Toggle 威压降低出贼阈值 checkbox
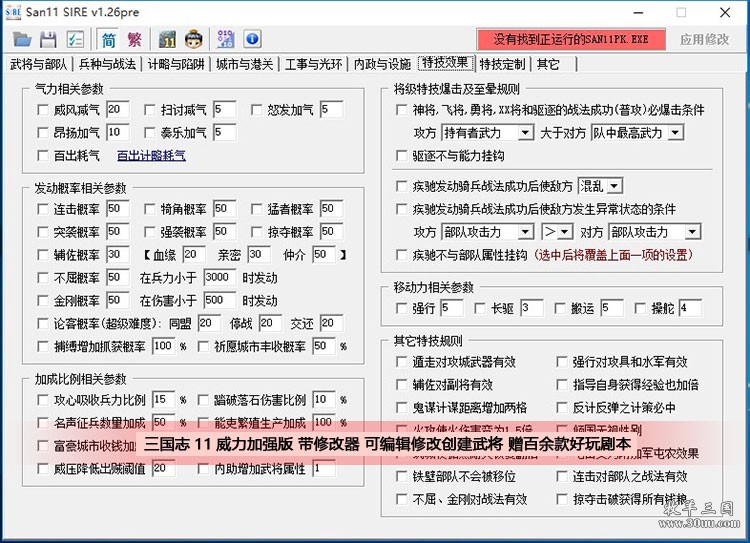This screenshot has height=543, width=750. click(43, 469)
